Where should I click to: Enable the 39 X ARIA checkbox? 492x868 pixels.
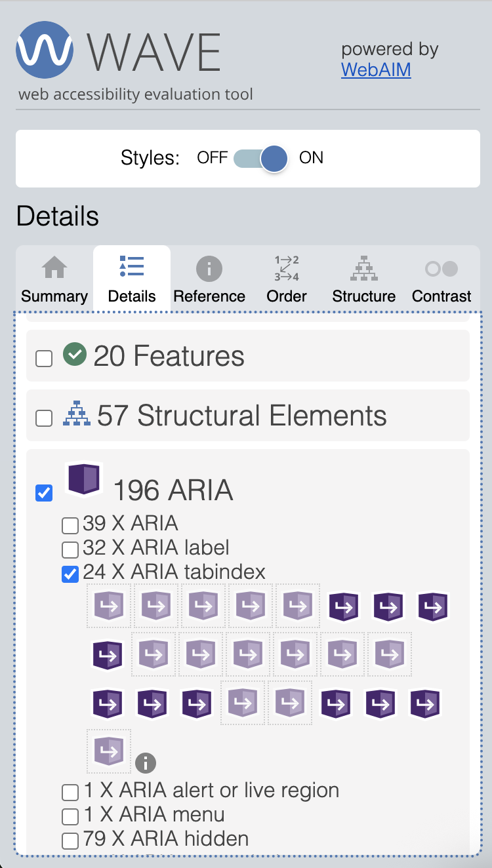[70, 525]
